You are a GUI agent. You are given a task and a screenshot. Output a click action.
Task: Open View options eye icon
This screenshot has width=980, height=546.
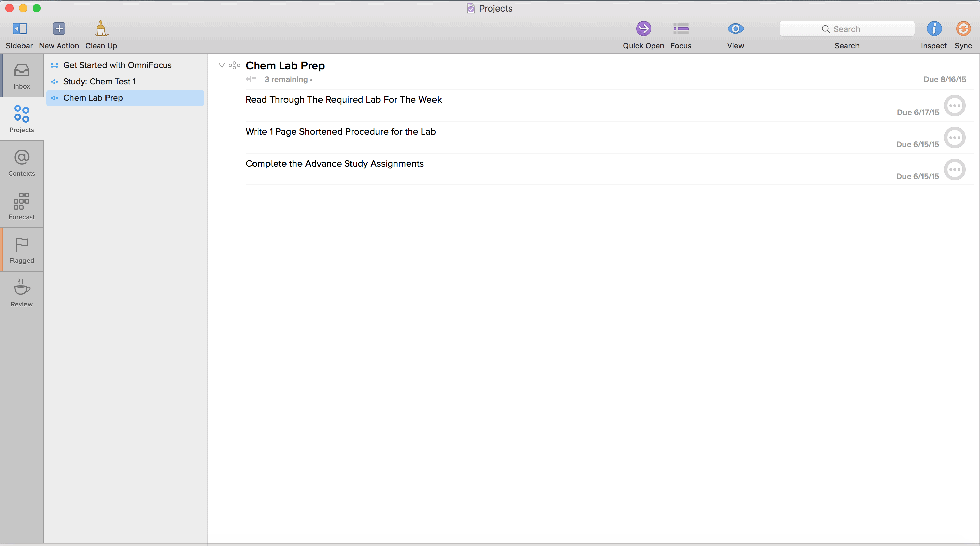tap(735, 29)
